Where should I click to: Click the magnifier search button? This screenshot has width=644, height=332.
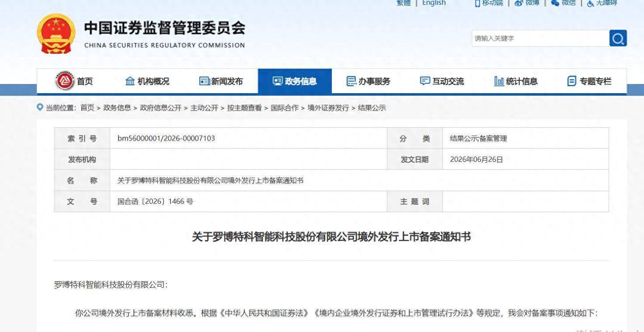tap(618, 38)
